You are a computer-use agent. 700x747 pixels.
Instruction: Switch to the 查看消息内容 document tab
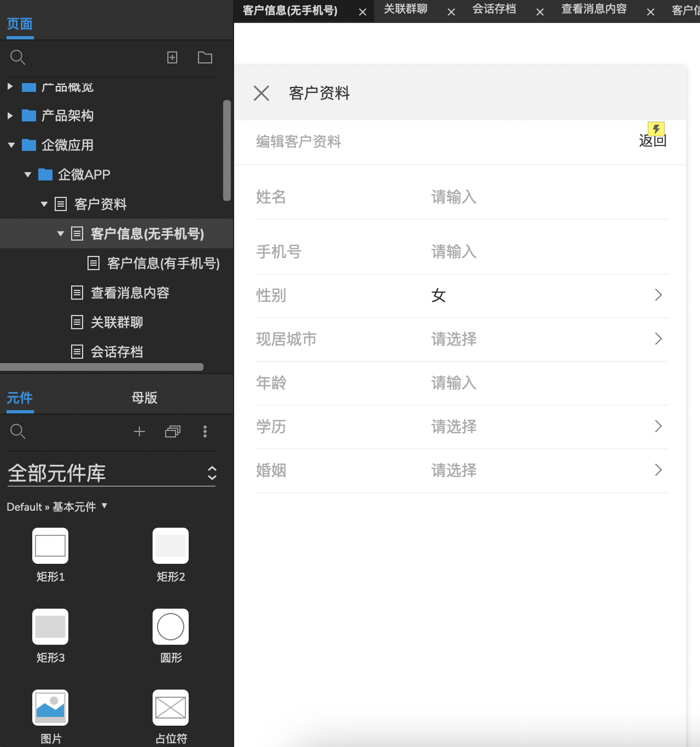[x=594, y=9]
